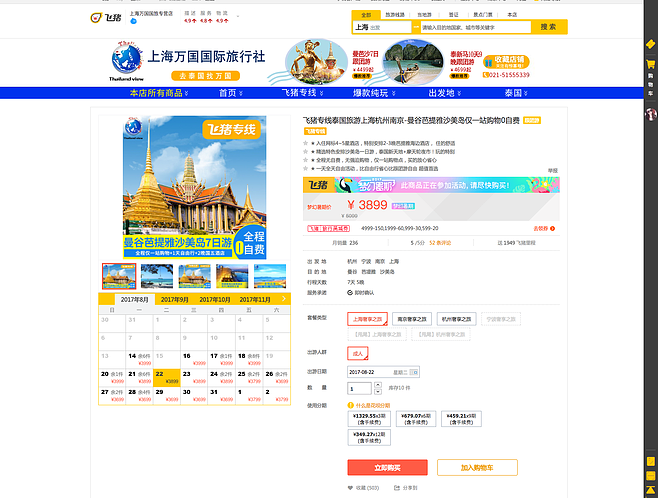Open the 52 reviews link
658x498 pixels.
[440, 243]
